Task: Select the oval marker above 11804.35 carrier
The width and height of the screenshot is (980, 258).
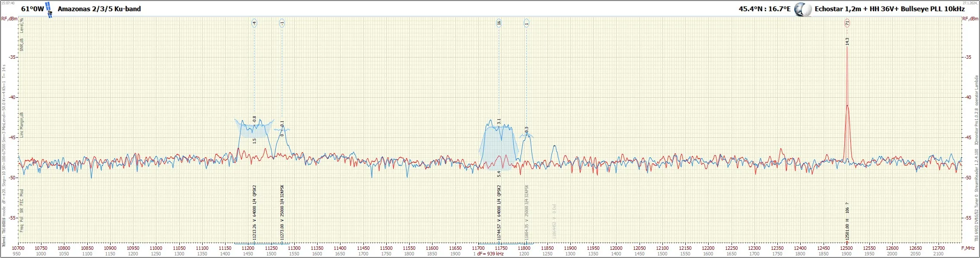Action: 526,23
